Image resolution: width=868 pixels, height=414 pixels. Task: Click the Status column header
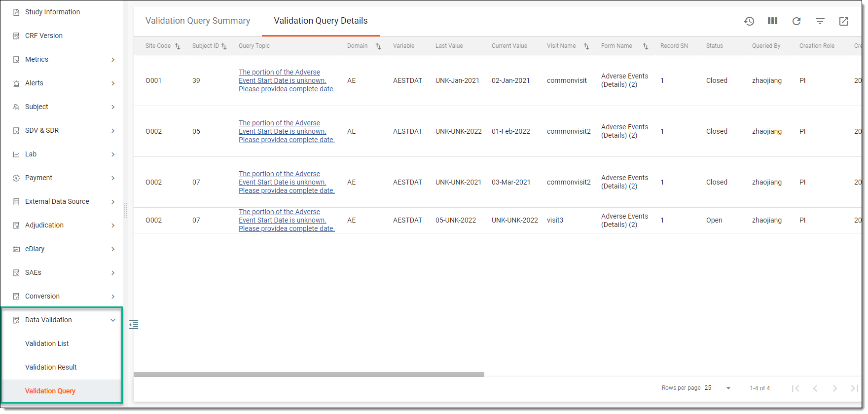714,46
